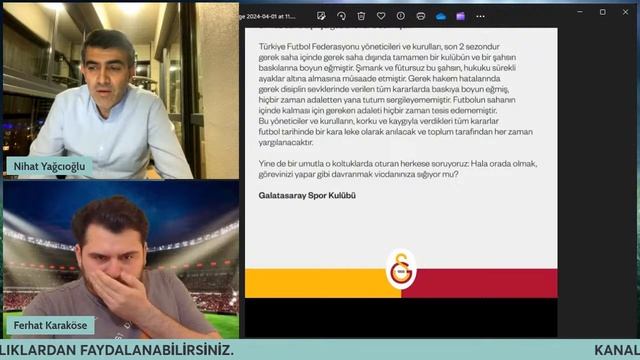This screenshot has width=640, height=360.
Task: Open OneDrive via the blue cloud icon
Action: [441, 16]
